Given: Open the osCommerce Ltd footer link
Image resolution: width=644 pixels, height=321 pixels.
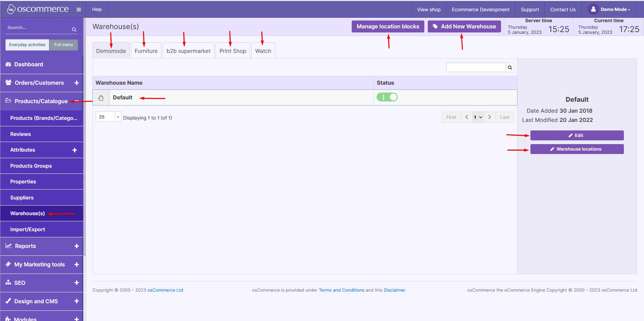Looking at the screenshot, I should tap(165, 290).
